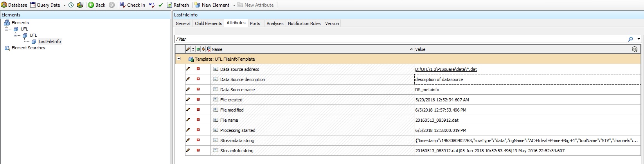This screenshot has height=164, width=644.
Task: Select Element Searches in the tree
Action: [x=28, y=48]
